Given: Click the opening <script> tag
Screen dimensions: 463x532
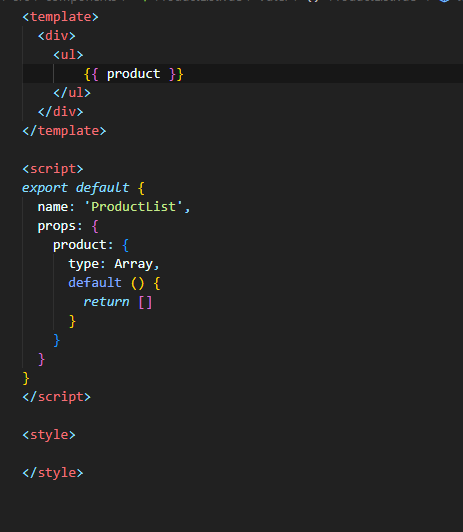Looking at the screenshot, I should (x=53, y=169).
